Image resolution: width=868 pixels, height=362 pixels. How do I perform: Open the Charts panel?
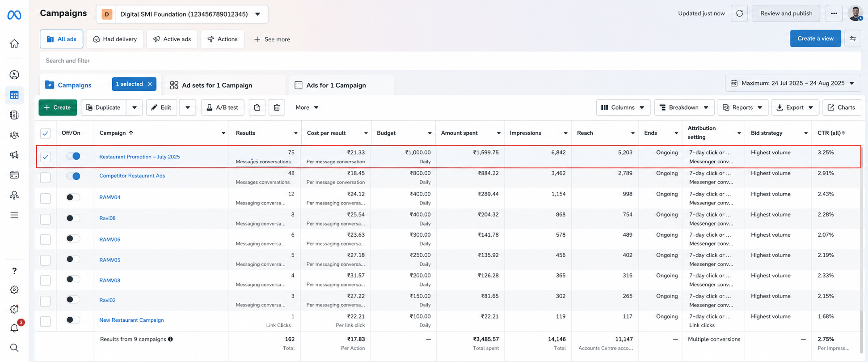pyautogui.click(x=842, y=107)
